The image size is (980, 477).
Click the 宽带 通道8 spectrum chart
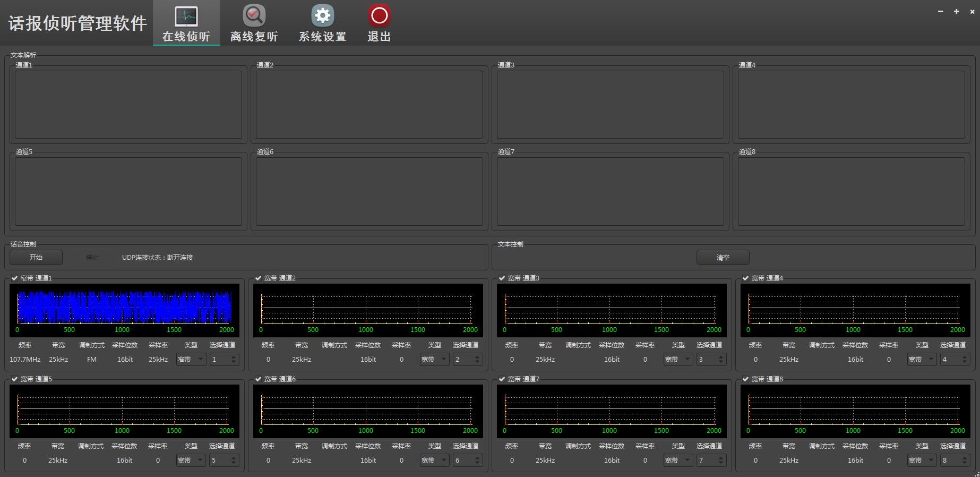click(x=855, y=411)
